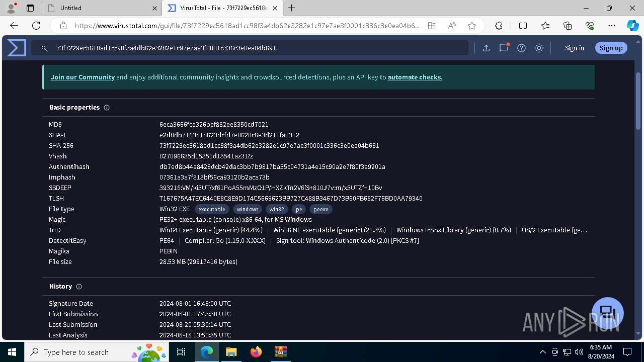Click the search magnifier icon in VirusTotal bar
The height and width of the screenshot is (362, 644).
tap(44, 48)
